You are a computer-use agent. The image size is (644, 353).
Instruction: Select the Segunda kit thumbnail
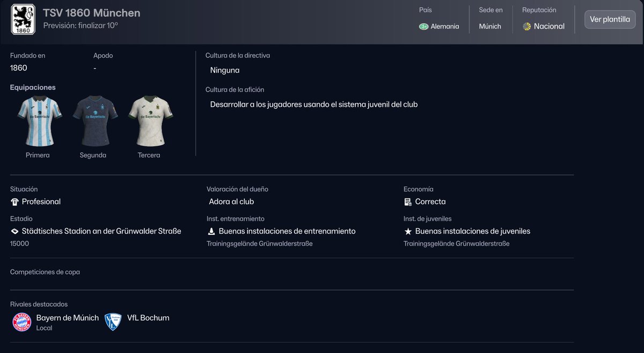pyautogui.click(x=95, y=121)
